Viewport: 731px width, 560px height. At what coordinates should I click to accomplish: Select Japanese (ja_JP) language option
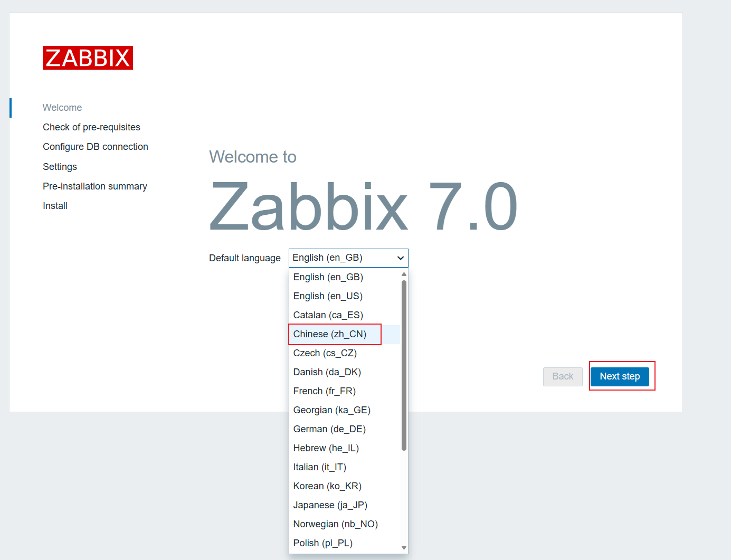(x=344, y=505)
